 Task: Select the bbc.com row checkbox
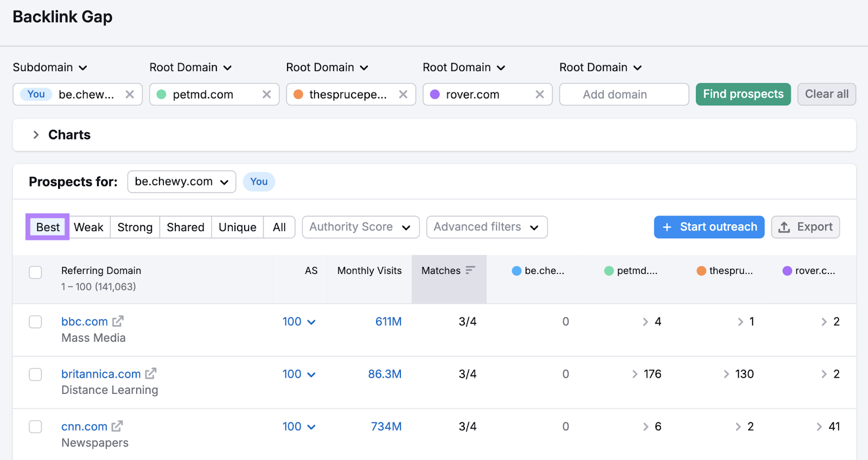point(35,322)
